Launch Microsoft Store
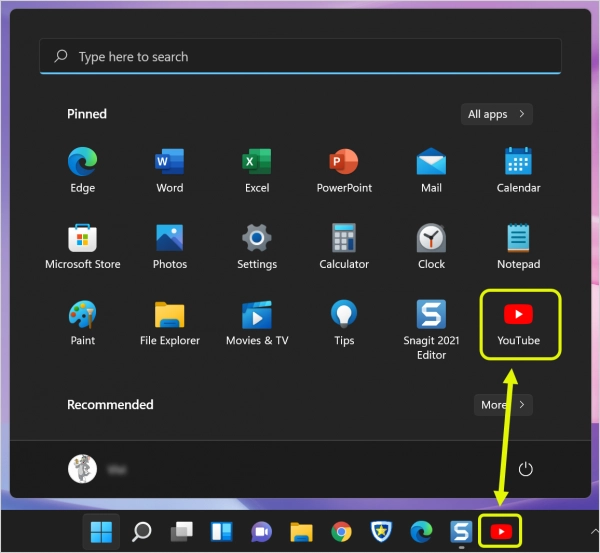The image size is (600, 553). [83, 247]
